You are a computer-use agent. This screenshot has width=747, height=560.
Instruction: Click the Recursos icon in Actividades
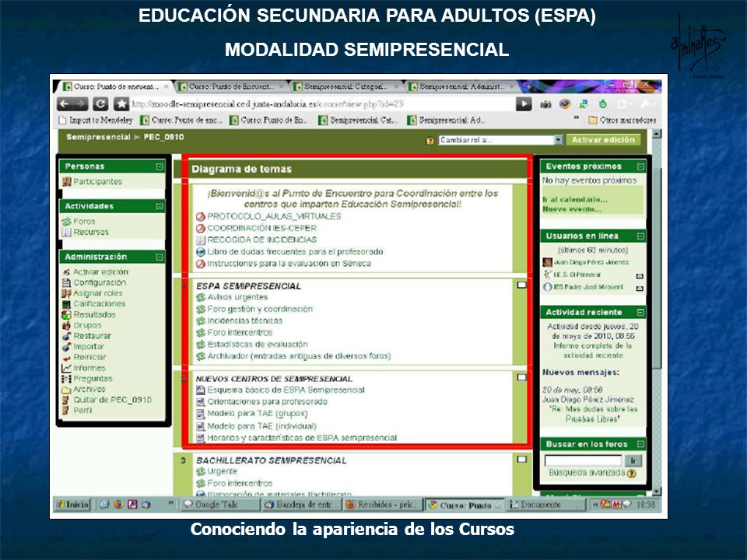67,232
